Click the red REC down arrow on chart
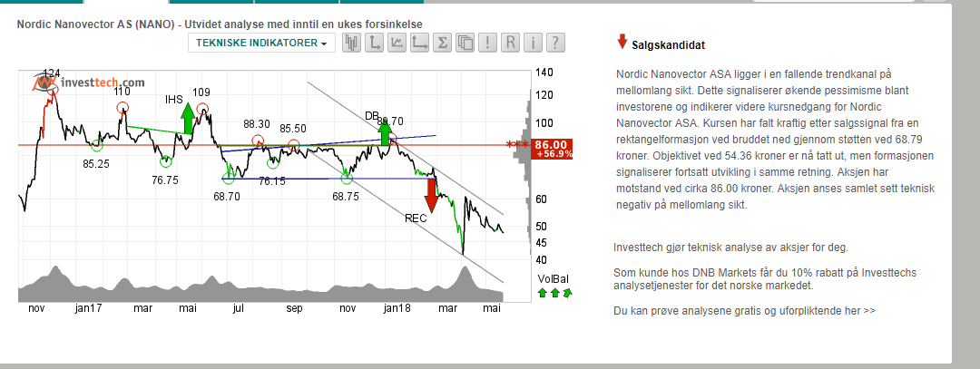Viewport: 980px width, 369px height. pos(431,196)
